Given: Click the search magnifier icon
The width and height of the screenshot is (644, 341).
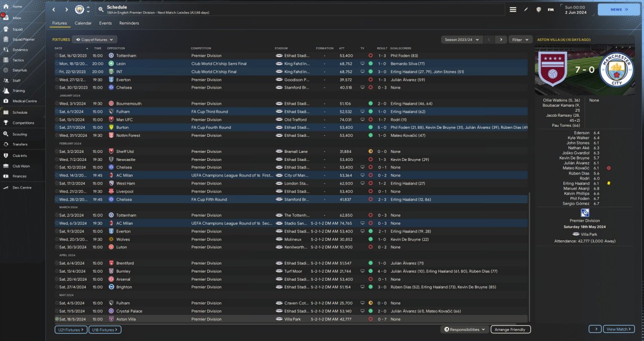Looking at the screenshot, I should click(x=101, y=10).
